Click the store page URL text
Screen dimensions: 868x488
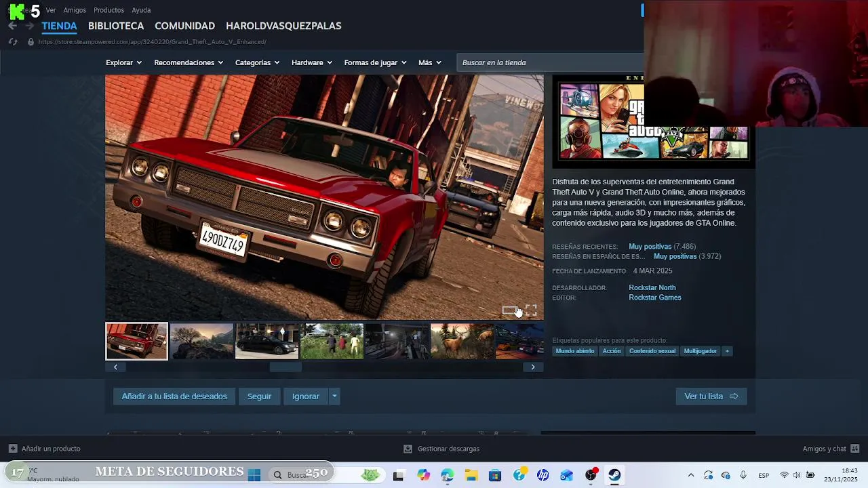coord(152,42)
